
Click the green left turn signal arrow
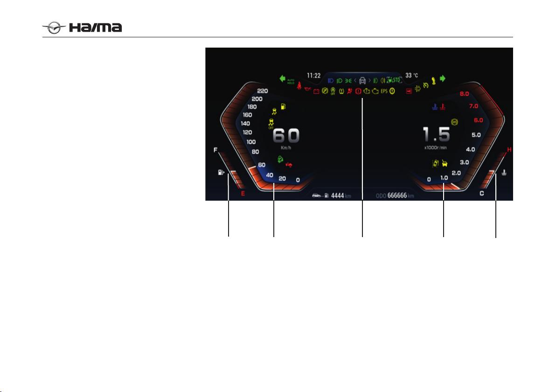(282, 78)
